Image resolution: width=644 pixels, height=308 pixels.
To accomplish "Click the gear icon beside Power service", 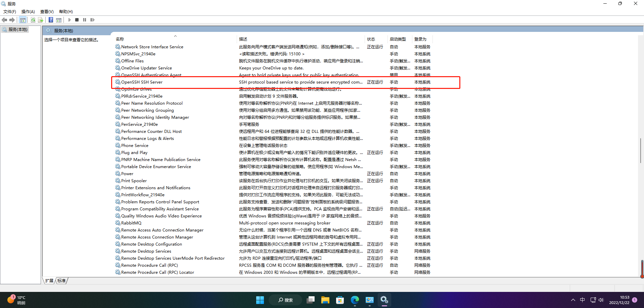I will click(118, 173).
